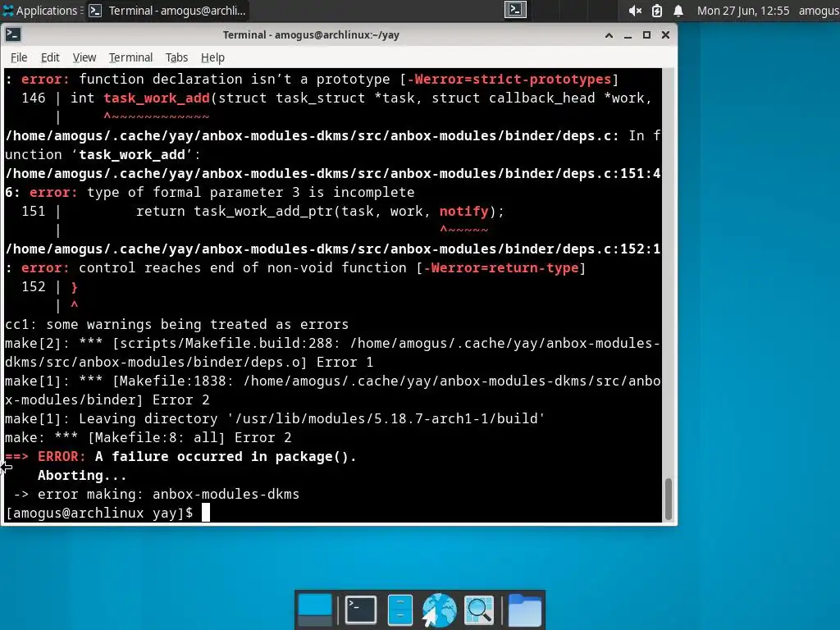Shade the terminal window with the up-arrow button
Screen dimensions: 840x630
pyautogui.click(x=609, y=35)
